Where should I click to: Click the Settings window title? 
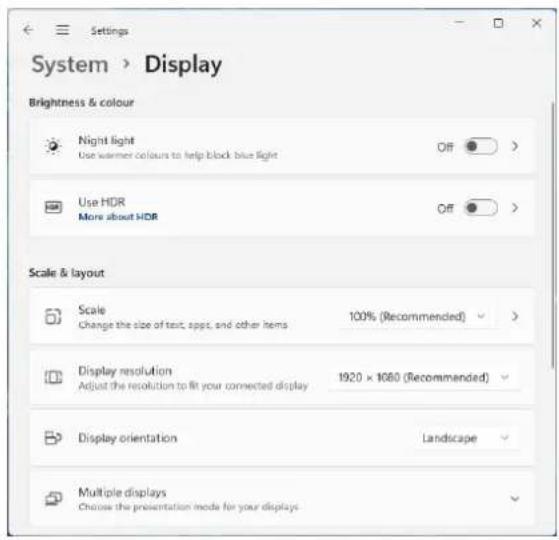click(109, 31)
